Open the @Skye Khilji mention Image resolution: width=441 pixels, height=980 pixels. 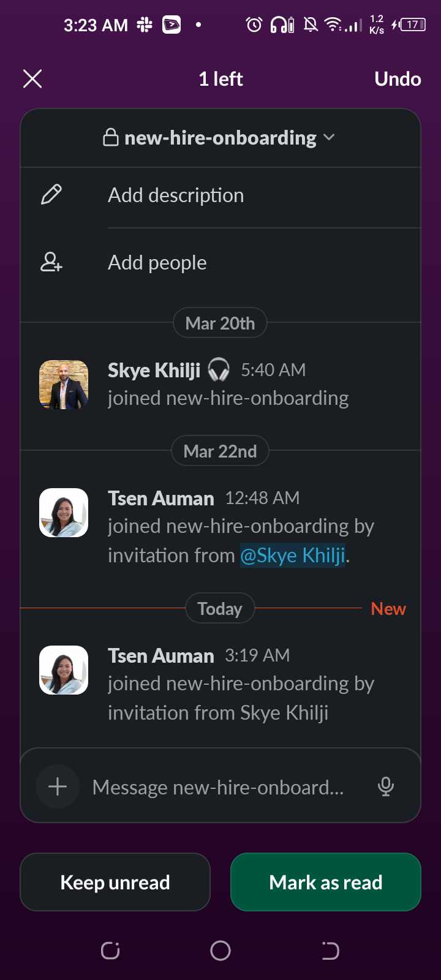(x=292, y=555)
